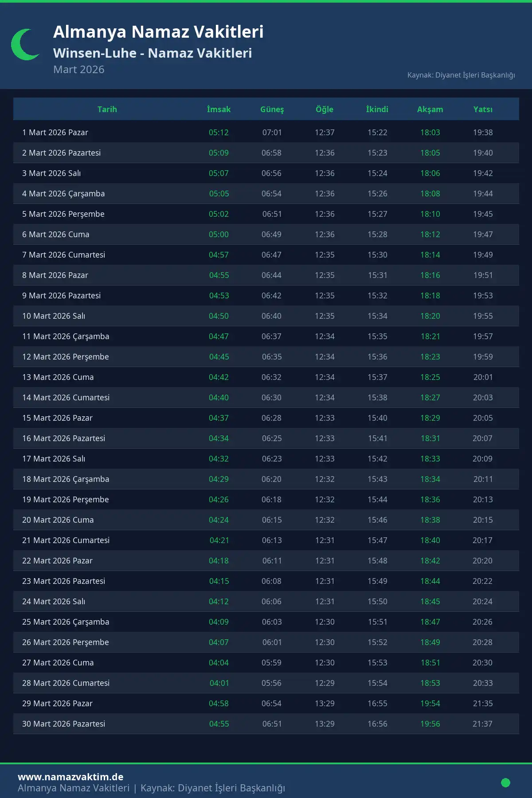Click the Kaynak: Diyanet İşleri Başkanlığı header text

tap(461, 75)
